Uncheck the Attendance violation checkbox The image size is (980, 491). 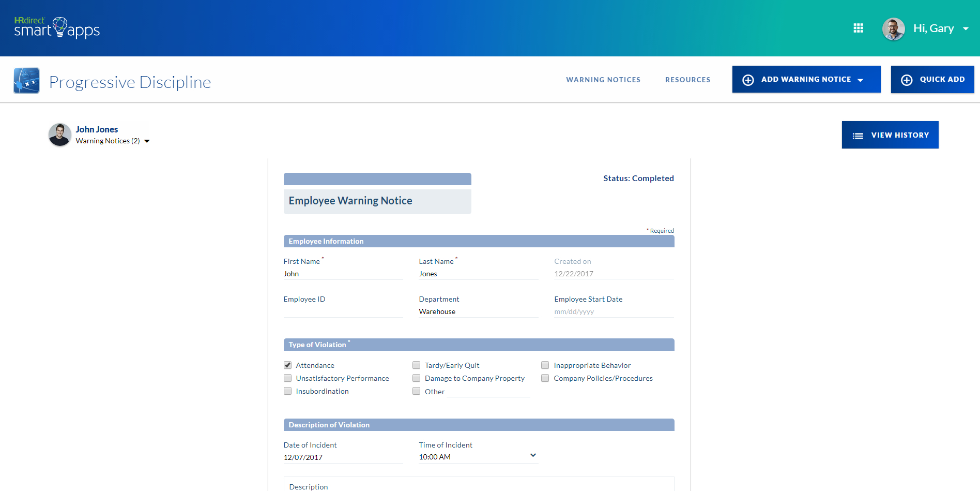tap(288, 365)
